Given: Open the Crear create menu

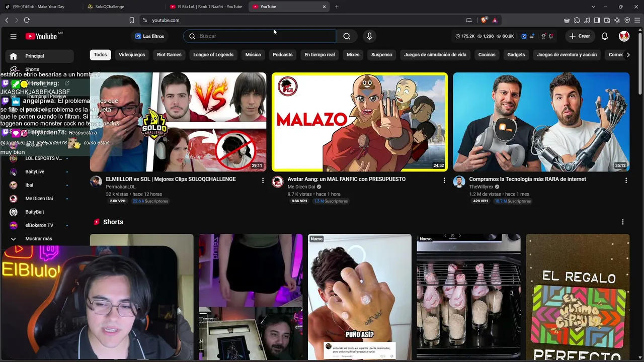Looking at the screenshot, I should 580,36.
